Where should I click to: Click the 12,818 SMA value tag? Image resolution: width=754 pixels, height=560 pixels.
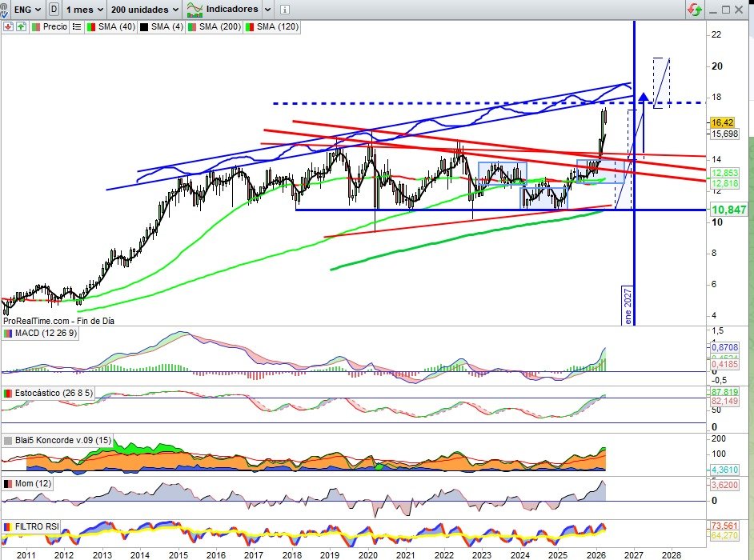pyautogui.click(x=724, y=183)
